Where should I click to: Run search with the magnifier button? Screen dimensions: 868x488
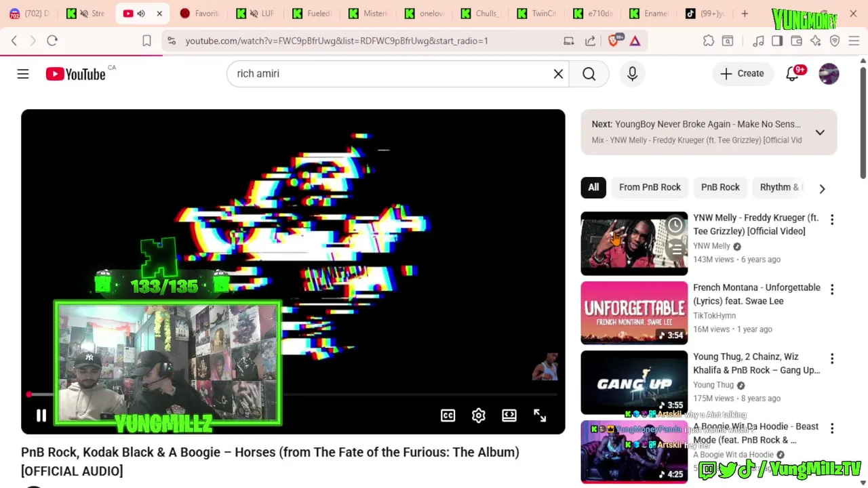click(589, 74)
